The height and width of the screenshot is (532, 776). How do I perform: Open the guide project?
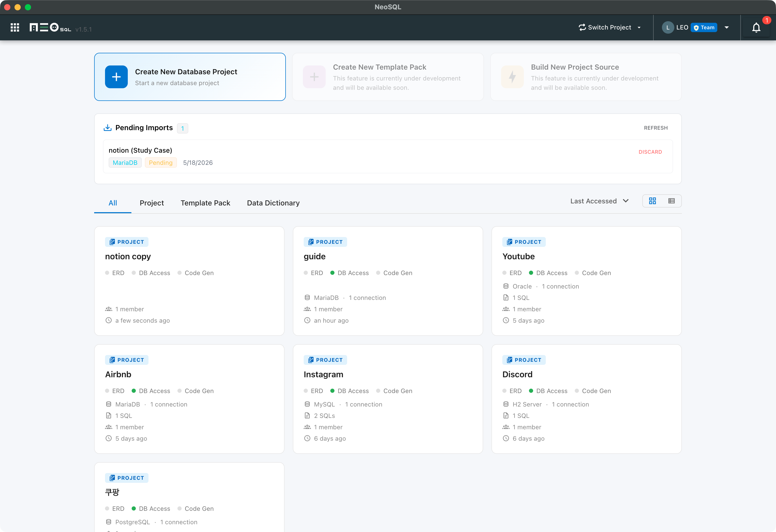[x=388, y=281]
